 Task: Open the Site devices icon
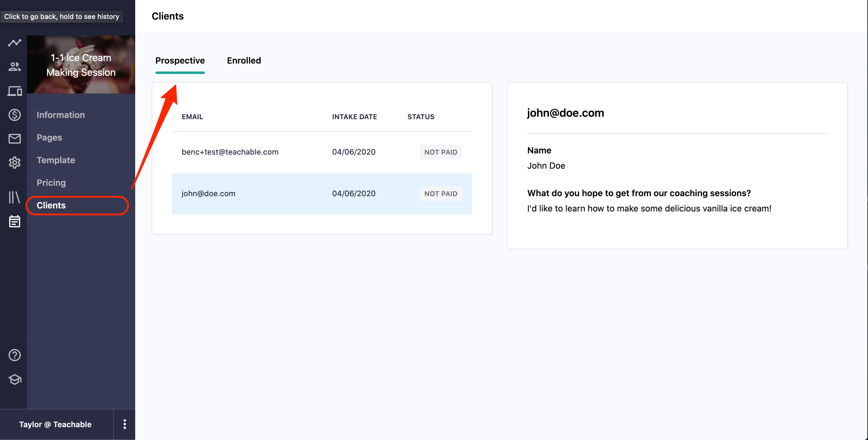click(x=14, y=91)
